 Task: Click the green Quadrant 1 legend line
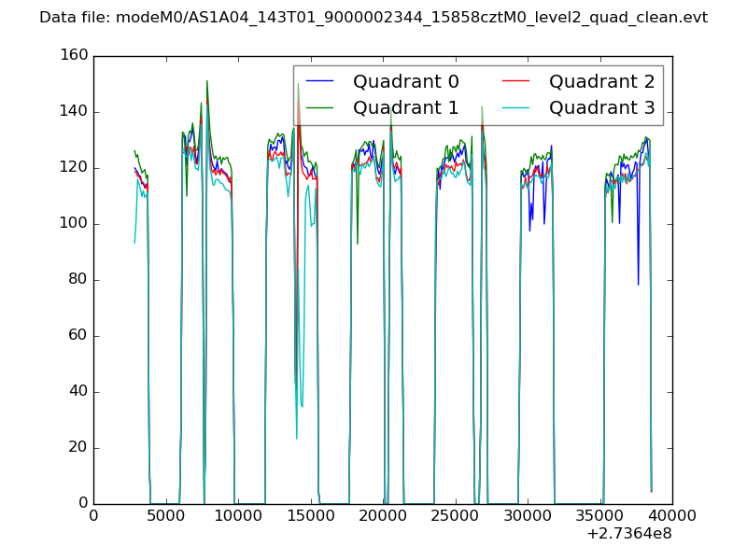tap(322, 107)
